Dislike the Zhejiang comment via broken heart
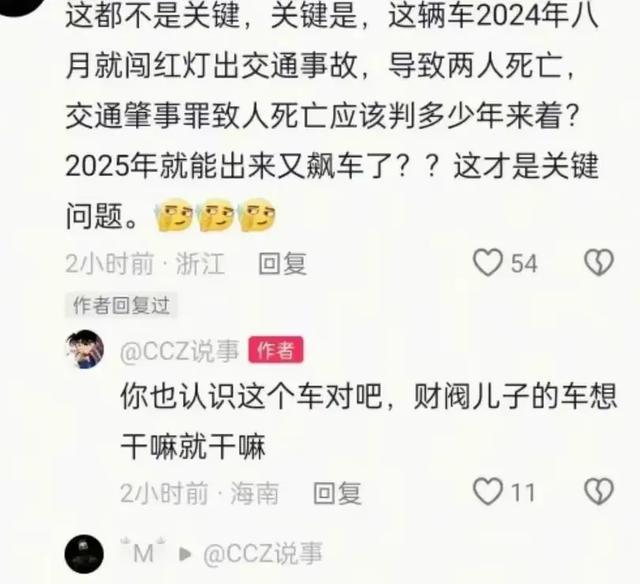The width and height of the screenshot is (640, 584). 599,262
